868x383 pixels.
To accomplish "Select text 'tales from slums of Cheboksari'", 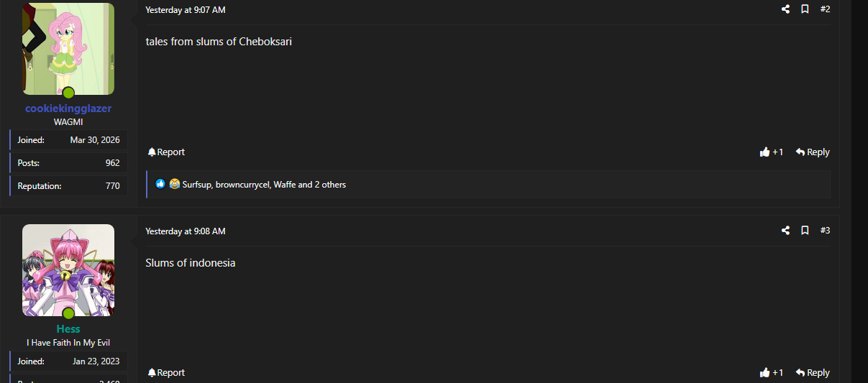I will point(219,42).
